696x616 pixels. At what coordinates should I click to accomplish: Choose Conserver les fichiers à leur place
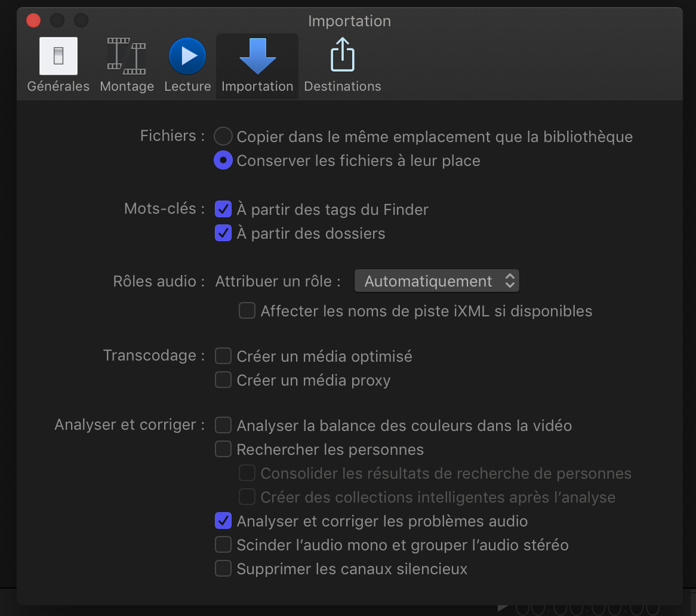tap(223, 160)
